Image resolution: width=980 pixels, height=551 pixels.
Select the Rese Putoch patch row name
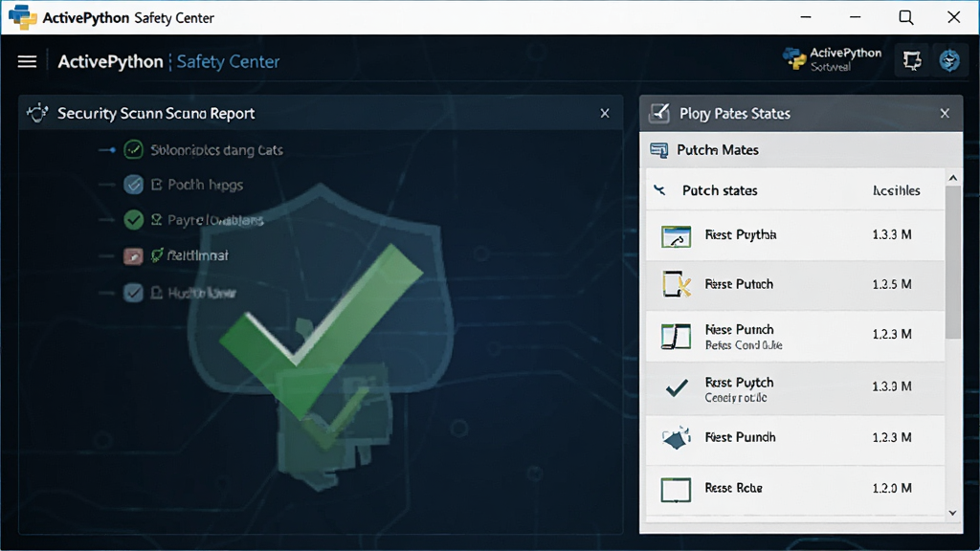[739, 284]
